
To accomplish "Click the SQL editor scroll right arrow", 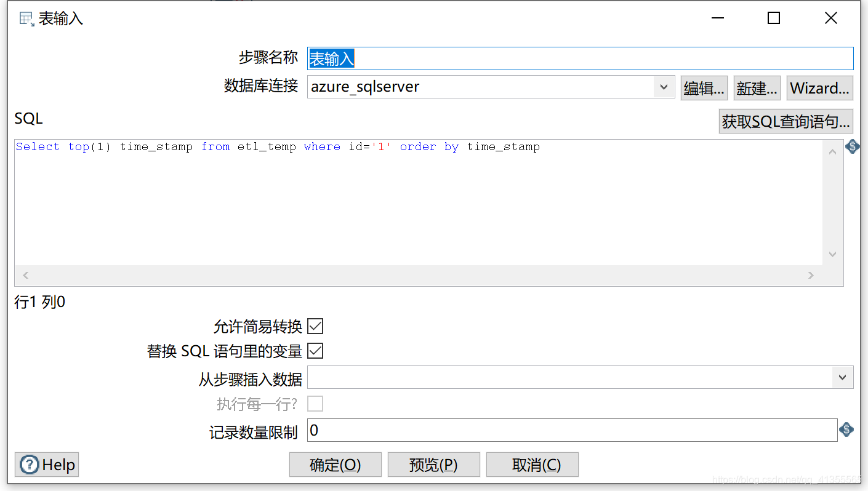I will 811,276.
